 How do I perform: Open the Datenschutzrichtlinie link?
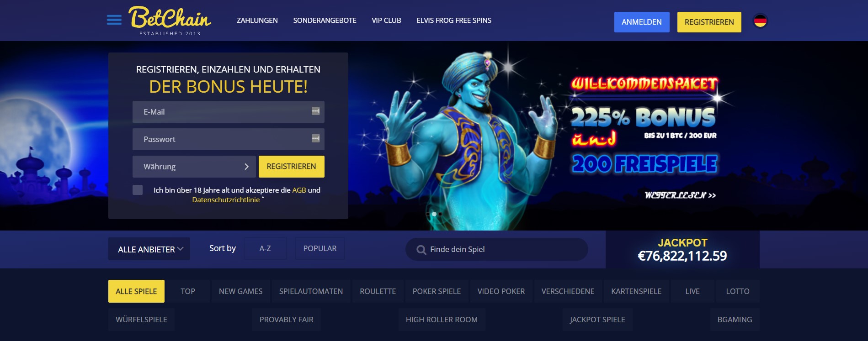click(x=226, y=200)
